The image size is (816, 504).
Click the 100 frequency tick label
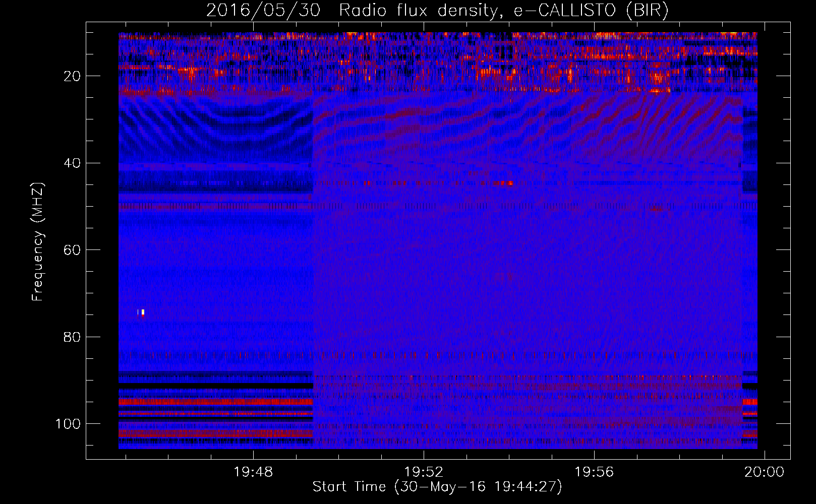pos(68,424)
